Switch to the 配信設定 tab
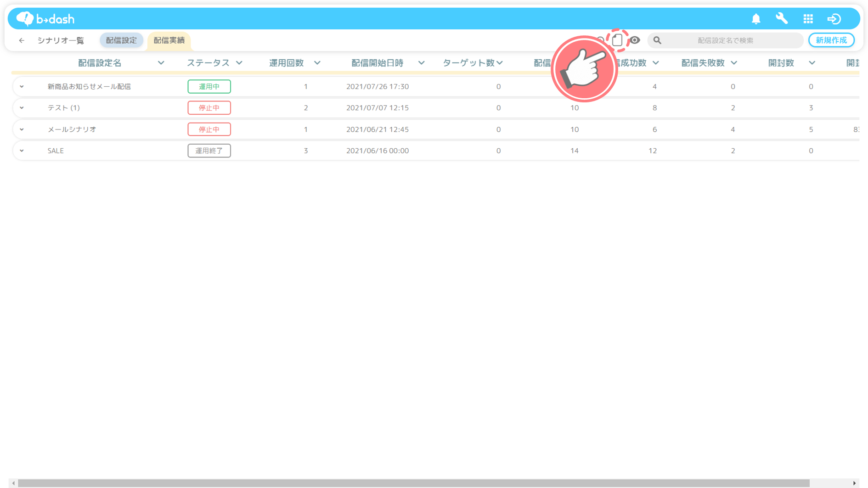This screenshot has width=868, height=488. pos(121,40)
